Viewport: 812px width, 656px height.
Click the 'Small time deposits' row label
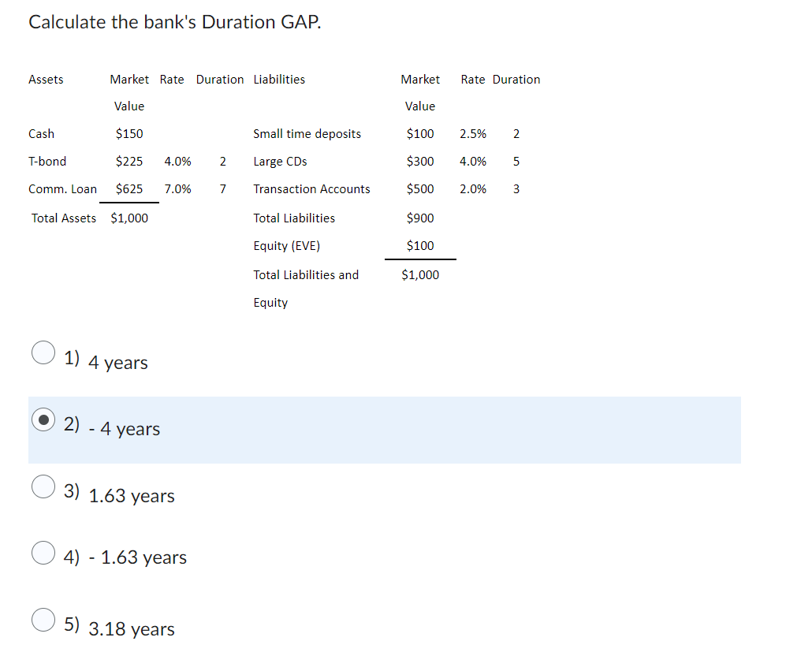[x=307, y=133]
